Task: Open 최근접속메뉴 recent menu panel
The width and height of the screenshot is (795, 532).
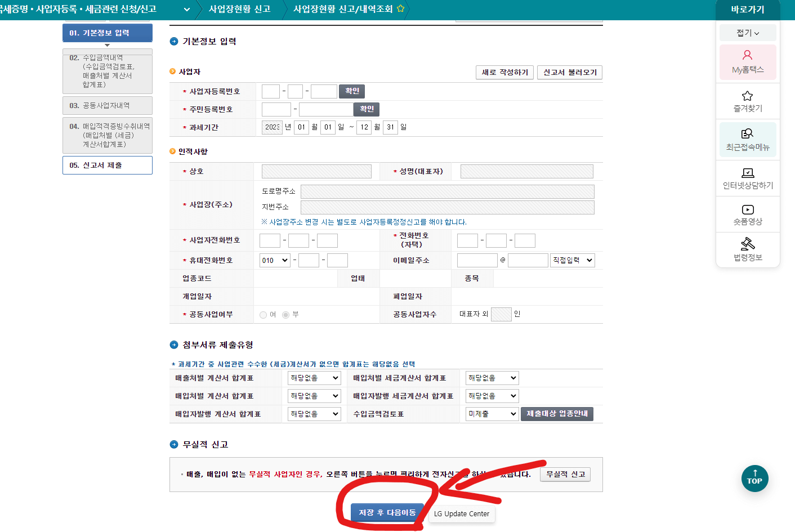Action: coord(748,139)
